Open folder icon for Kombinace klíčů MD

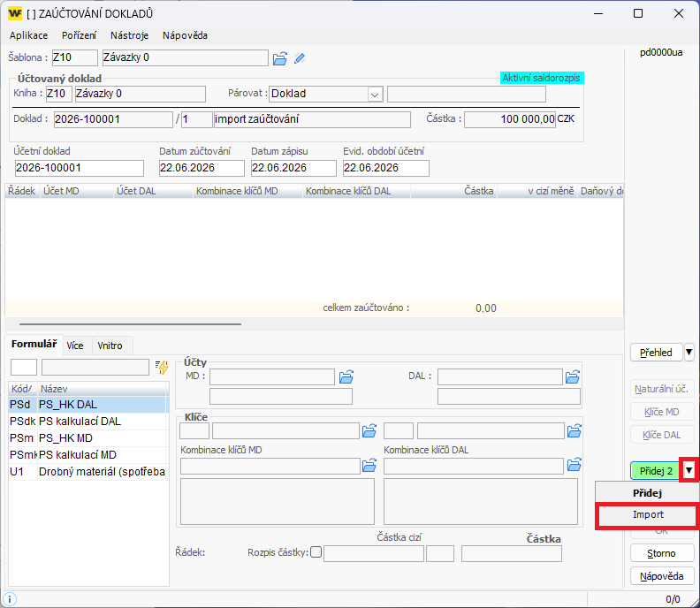(x=369, y=466)
